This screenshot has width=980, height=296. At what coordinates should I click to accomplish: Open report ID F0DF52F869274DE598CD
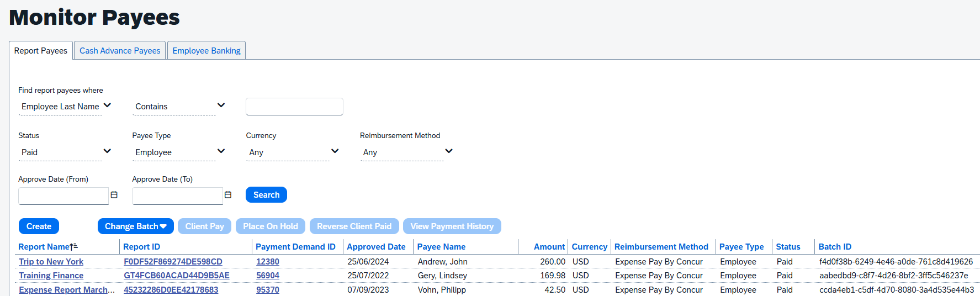[x=173, y=262]
